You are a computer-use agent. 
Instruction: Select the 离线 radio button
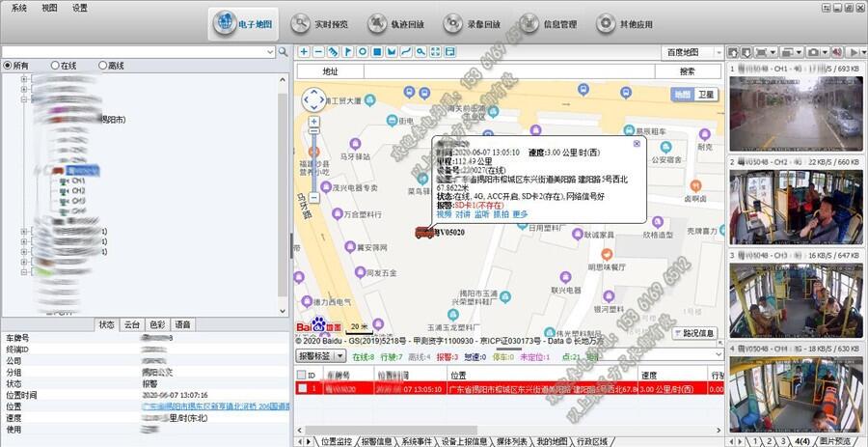[x=103, y=66]
